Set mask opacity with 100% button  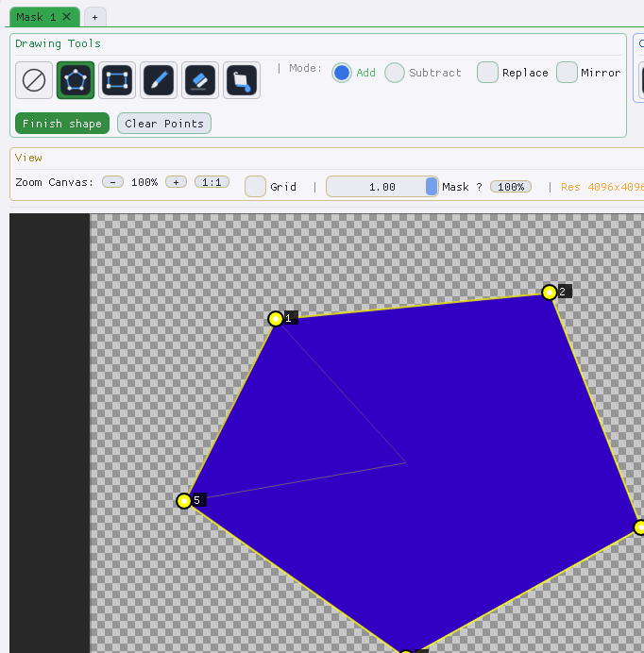coord(511,187)
